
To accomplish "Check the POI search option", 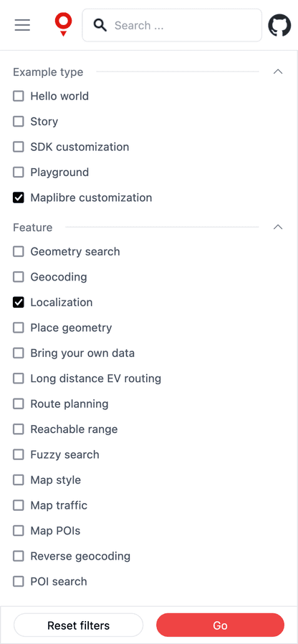I will pyautogui.click(x=19, y=582).
